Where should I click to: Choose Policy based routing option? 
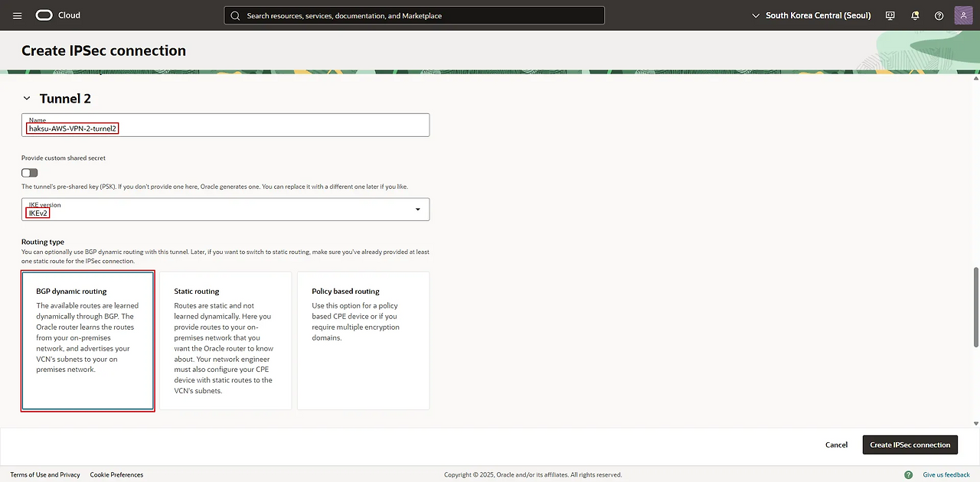pos(363,340)
